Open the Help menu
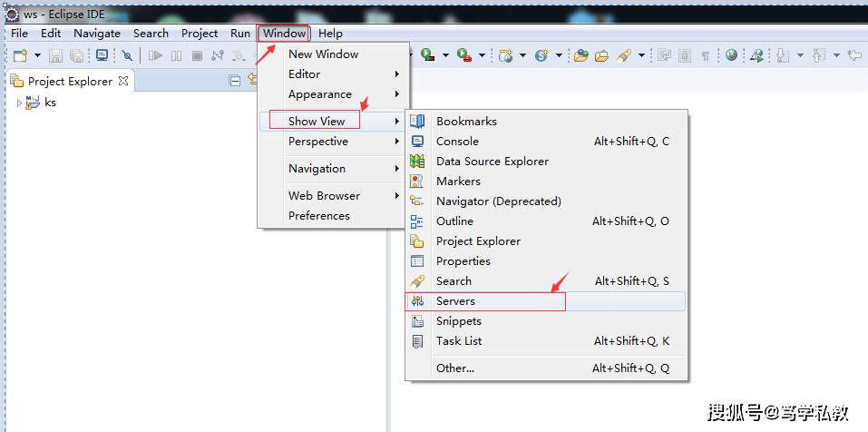The width and height of the screenshot is (868, 432). pos(330,34)
